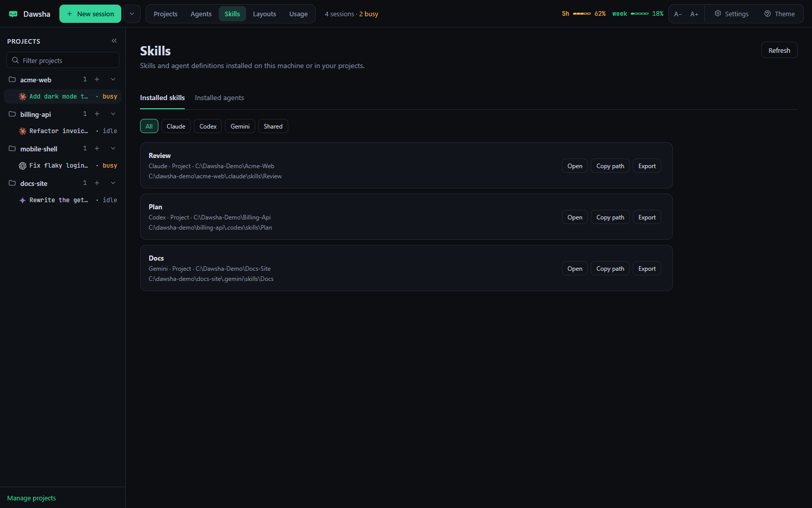812x508 pixels.
Task: Click the Dawsha logo icon
Action: (13, 14)
